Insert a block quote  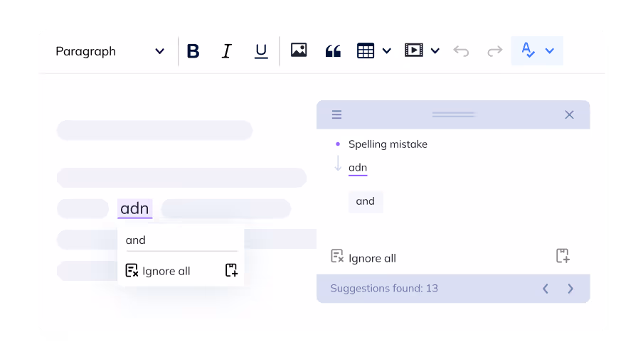pos(333,51)
